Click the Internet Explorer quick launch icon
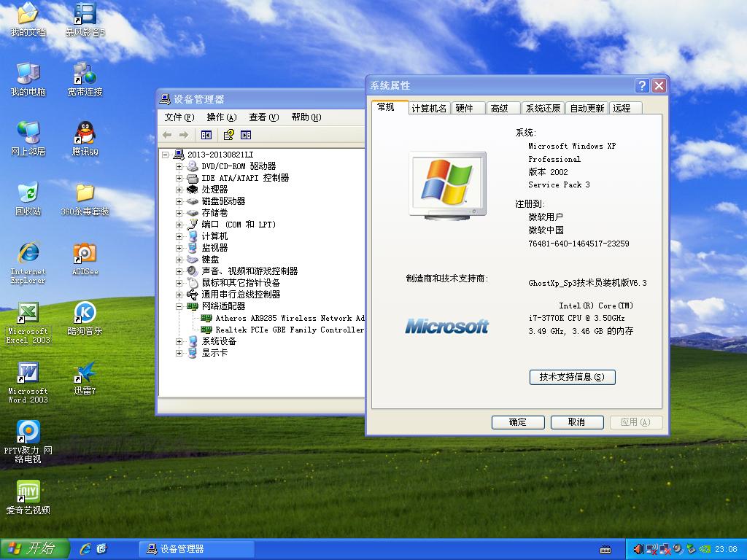 click(x=86, y=549)
